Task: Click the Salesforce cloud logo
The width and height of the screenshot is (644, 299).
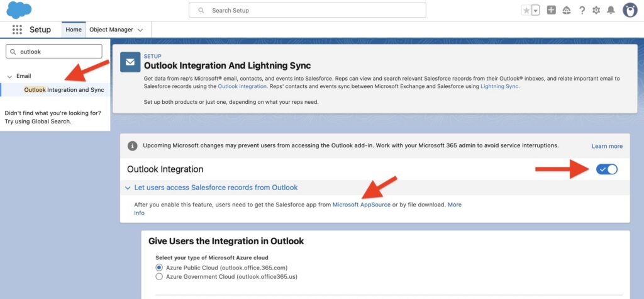Action: 19,10
